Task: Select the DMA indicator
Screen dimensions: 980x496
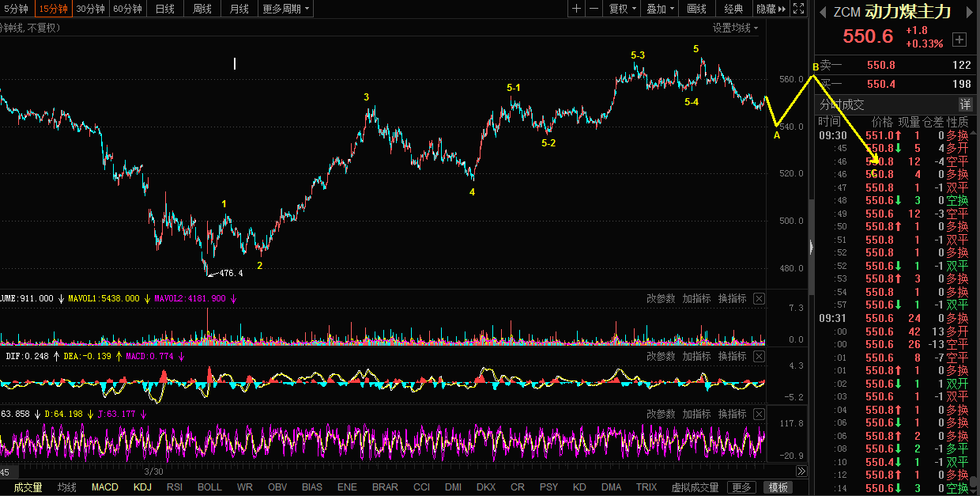Action: 611,487
